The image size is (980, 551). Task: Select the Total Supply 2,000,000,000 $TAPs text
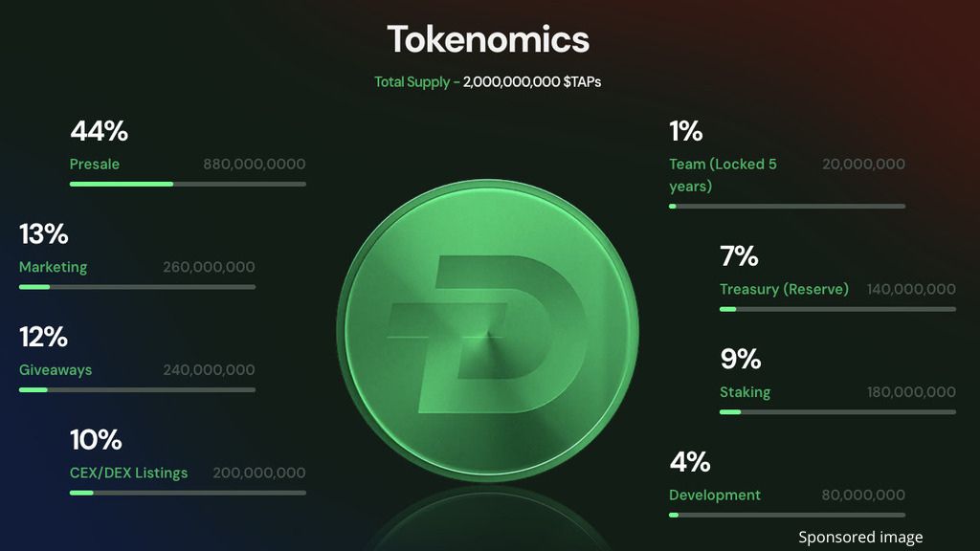(488, 82)
